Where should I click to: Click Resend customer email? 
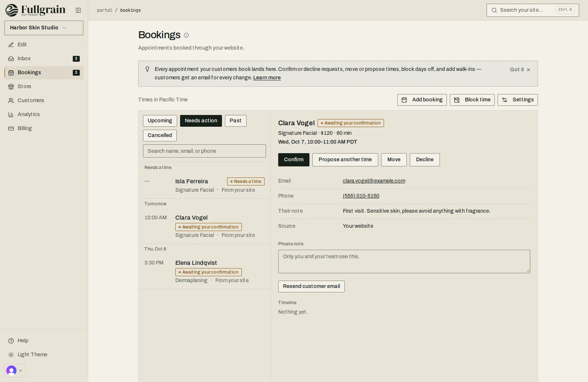(x=311, y=286)
